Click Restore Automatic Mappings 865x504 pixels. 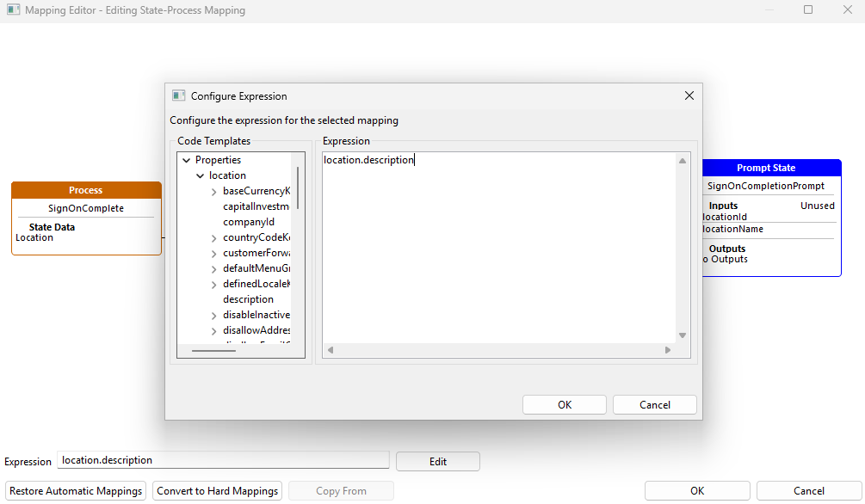[x=75, y=490]
